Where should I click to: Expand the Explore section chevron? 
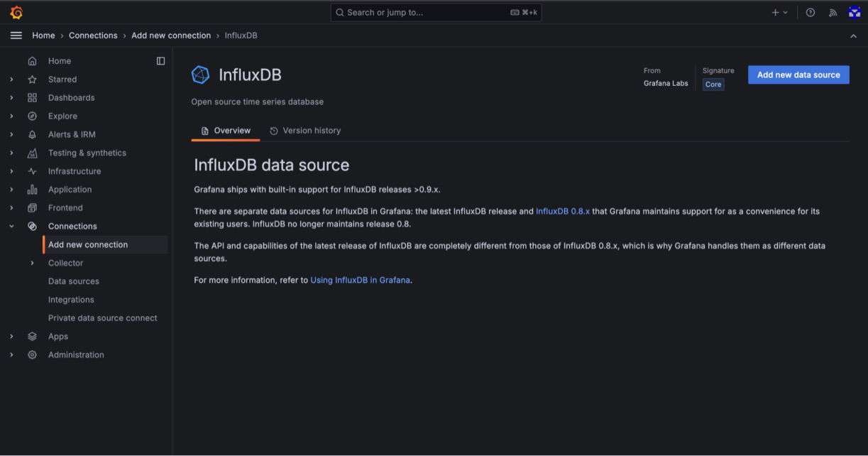point(11,116)
